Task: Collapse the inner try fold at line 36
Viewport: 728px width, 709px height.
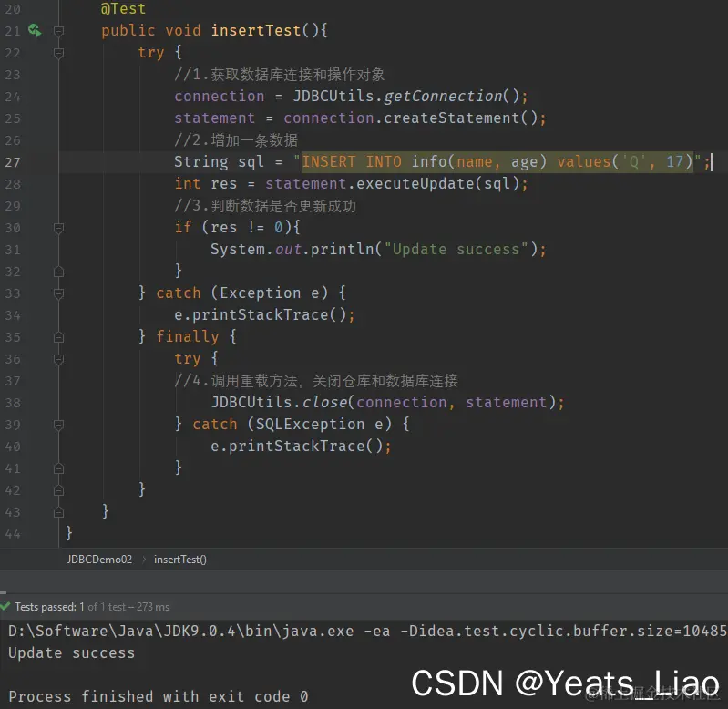Action: (x=58, y=359)
